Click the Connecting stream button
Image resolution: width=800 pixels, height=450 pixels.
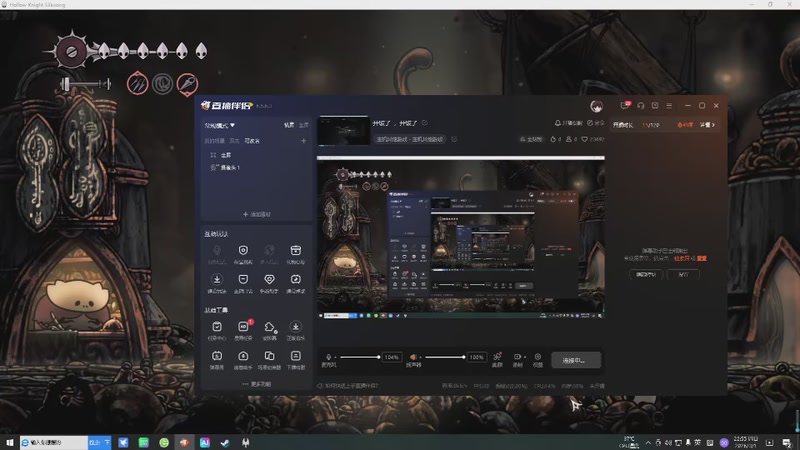[x=576, y=360]
